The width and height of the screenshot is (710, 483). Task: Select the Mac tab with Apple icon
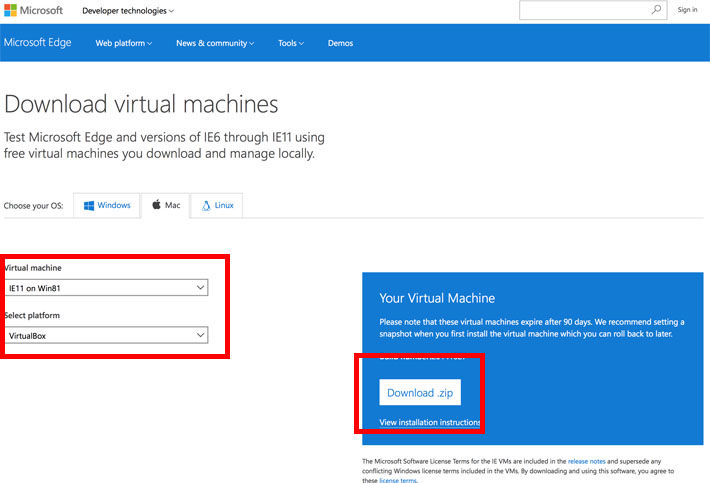pos(166,205)
